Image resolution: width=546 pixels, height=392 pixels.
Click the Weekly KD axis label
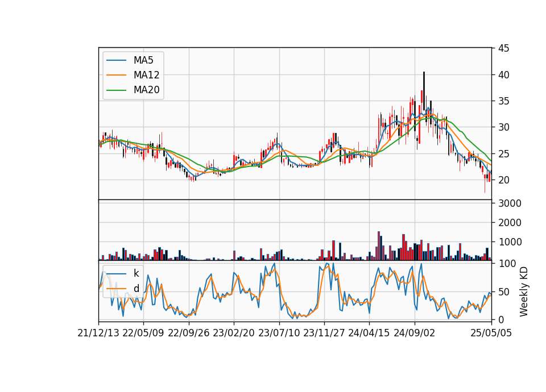point(524,292)
